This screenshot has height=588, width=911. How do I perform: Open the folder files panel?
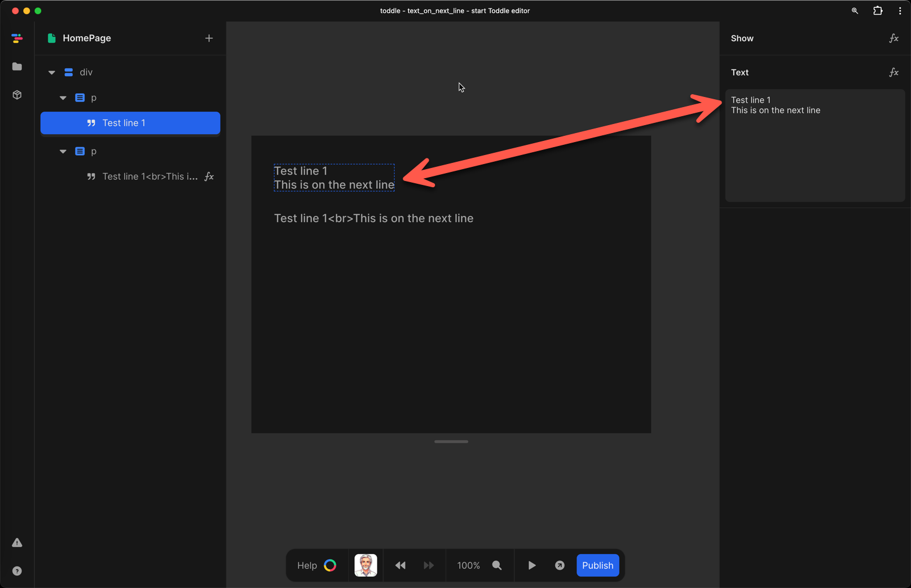pyautogui.click(x=17, y=67)
